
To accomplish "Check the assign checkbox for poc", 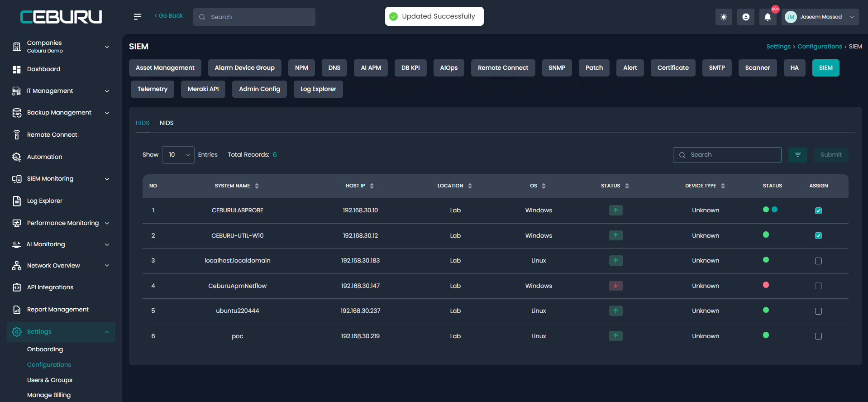I will (x=818, y=336).
